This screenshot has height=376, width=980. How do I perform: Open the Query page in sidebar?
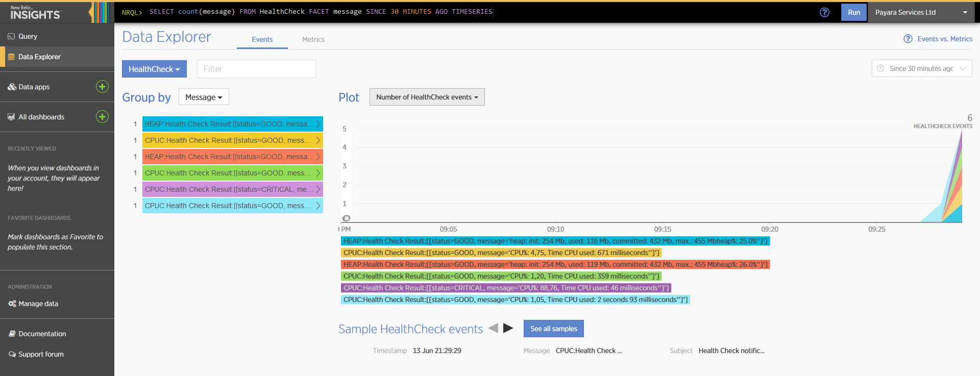click(x=28, y=36)
